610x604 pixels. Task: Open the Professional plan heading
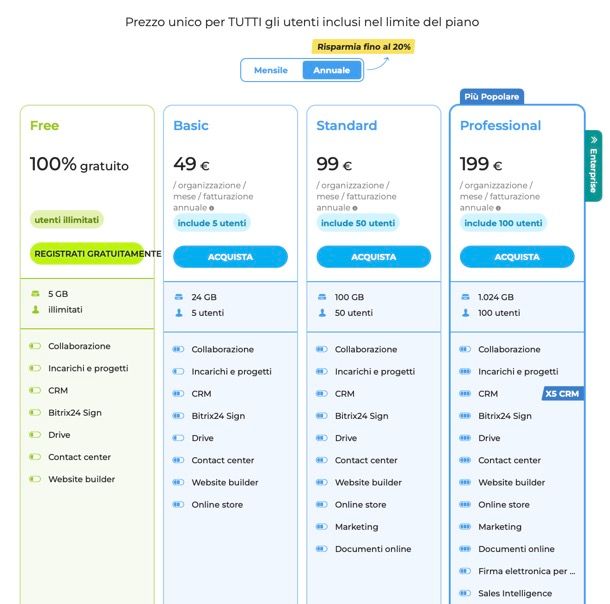[x=500, y=126]
